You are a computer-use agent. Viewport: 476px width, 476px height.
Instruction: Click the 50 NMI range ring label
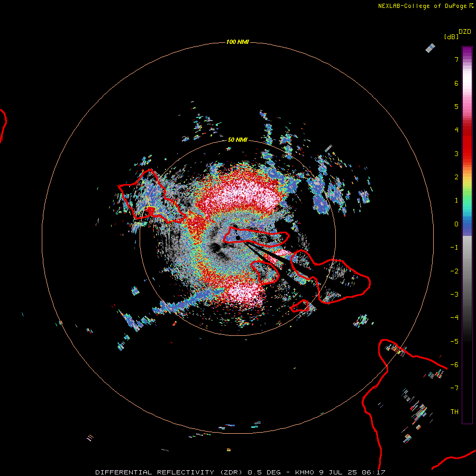[x=237, y=140]
